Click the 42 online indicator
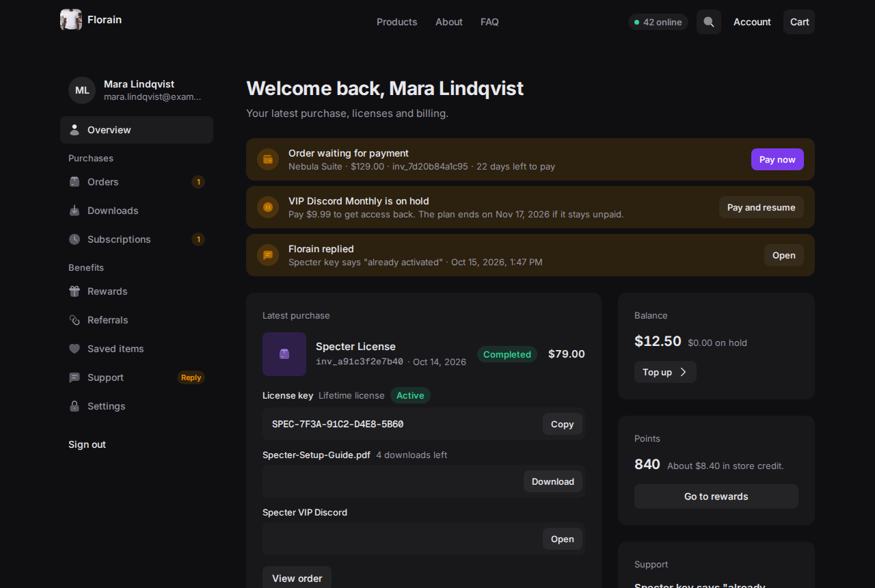Screen dimensions: 875x588 click(x=658, y=22)
